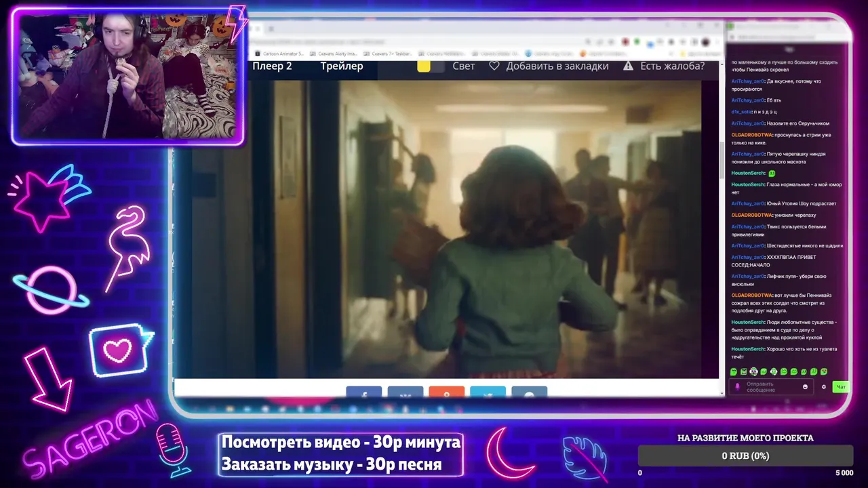The width and height of the screenshot is (868, 488).
Task: Select the green emote with pink sunglasses
Action: [x=753, y=371]
